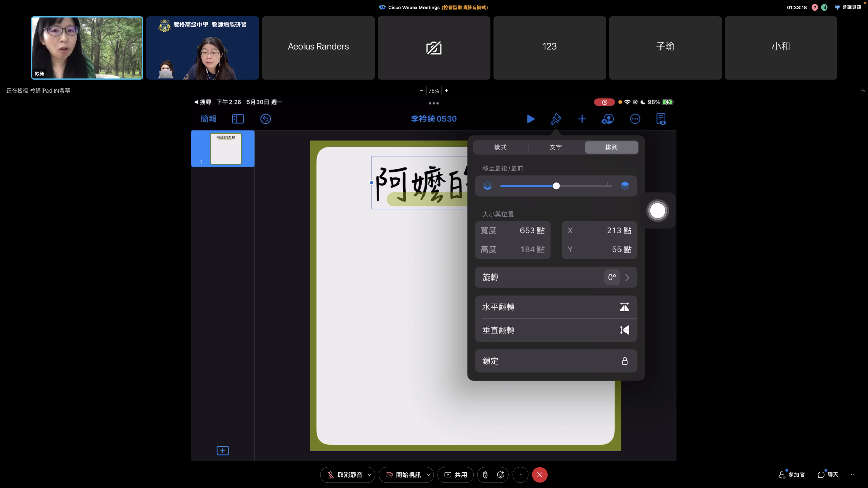
Task: Open the Collaborate people icon
Action: [608, 119]
